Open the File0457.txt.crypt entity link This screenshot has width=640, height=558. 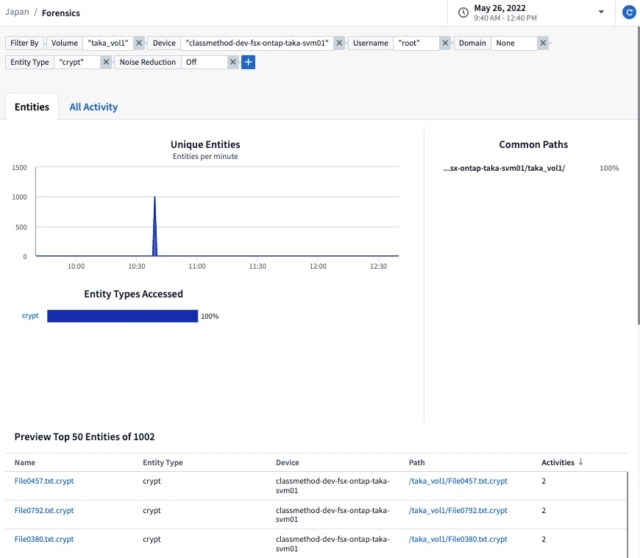pyautogui.click(x=44, y=481)
